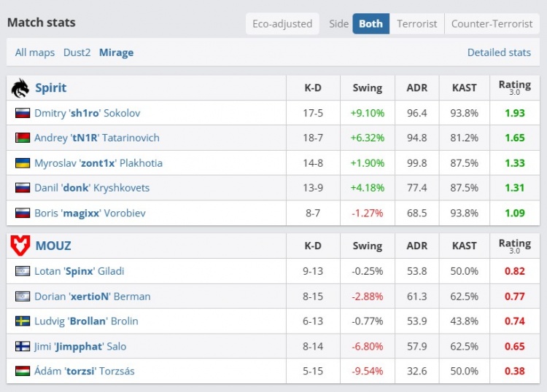Click the Spirit dragon team logo
Image resolution: width=547 pixels, height=392 pixels.
pos(20,88)
